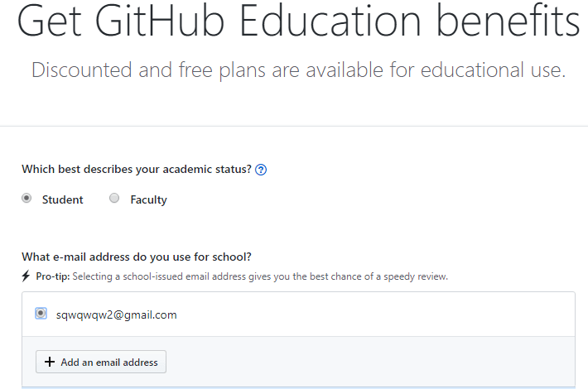Click the "Faculty" label text
The height and width of the screenshot is (389, 588).
click(148, 199)
